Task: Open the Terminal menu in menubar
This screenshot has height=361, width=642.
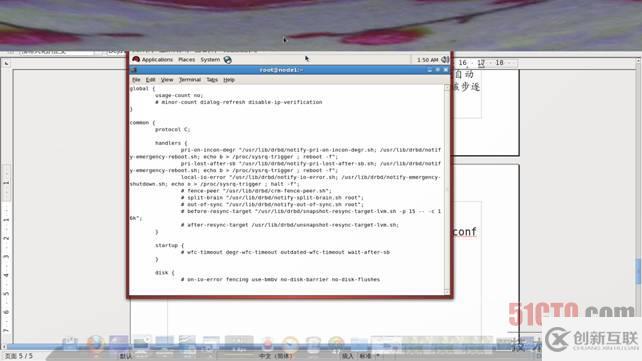Action: coord(190,80)
